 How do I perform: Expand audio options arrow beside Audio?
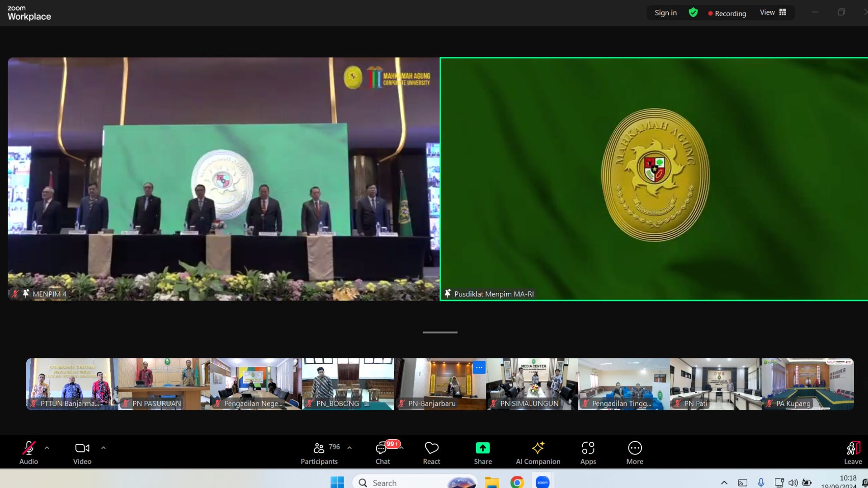click(x=47, y=448)
